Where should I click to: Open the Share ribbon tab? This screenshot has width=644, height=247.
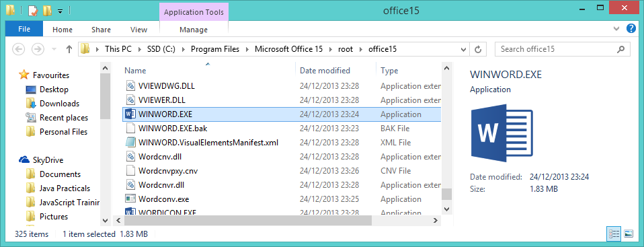click(x=101, y=29)
